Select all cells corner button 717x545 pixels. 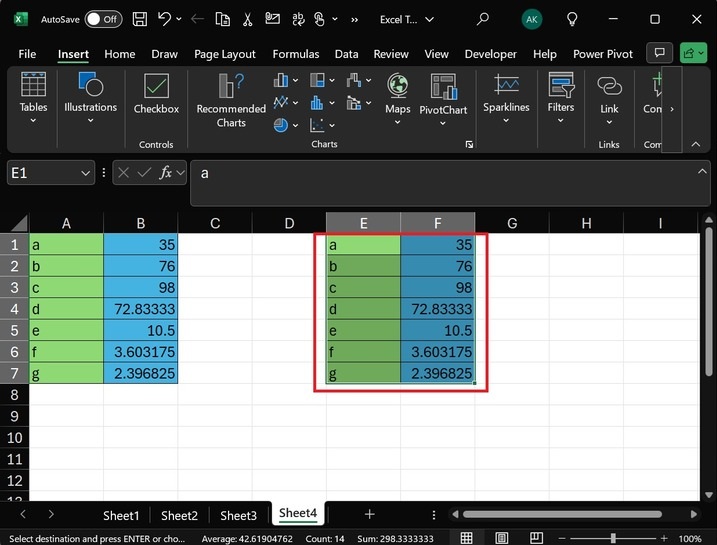[x=14, y=223]
